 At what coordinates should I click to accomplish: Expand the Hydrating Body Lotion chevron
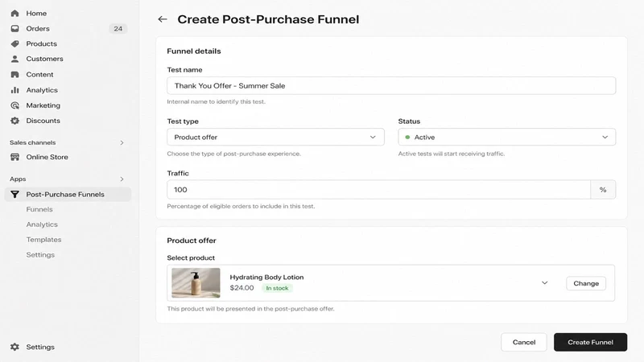pyautogui.click(x=545, y=283)
